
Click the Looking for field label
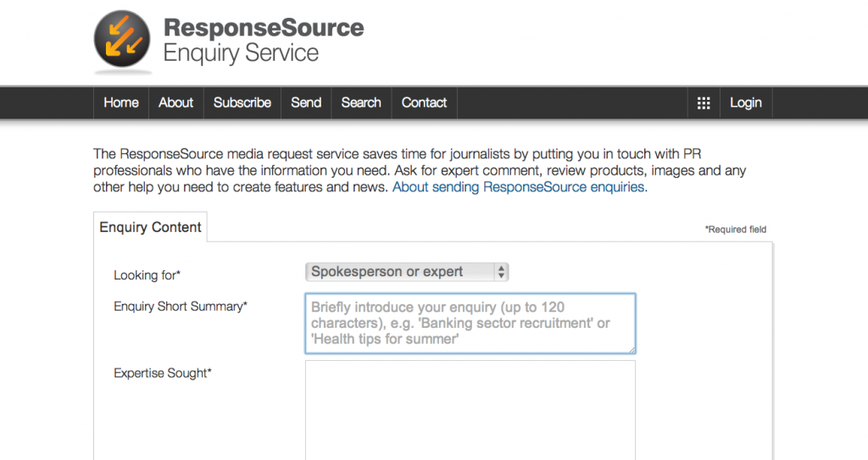pos(147,275)
